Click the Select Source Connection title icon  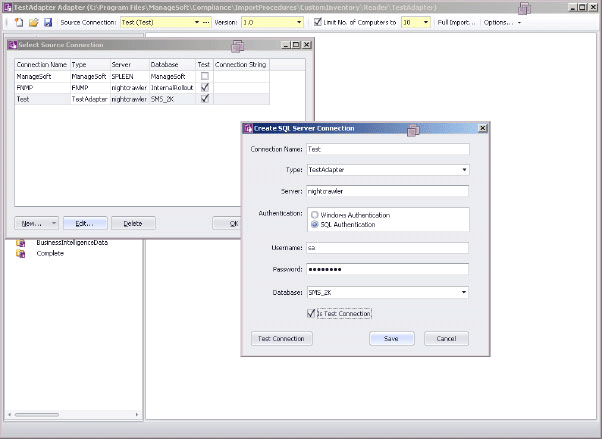[x=11, y=46]
